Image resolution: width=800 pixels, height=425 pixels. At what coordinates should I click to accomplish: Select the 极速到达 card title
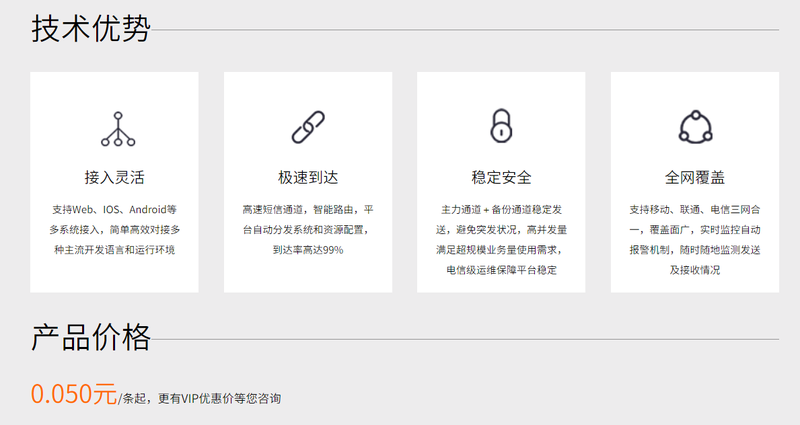[x=308, y=178]
